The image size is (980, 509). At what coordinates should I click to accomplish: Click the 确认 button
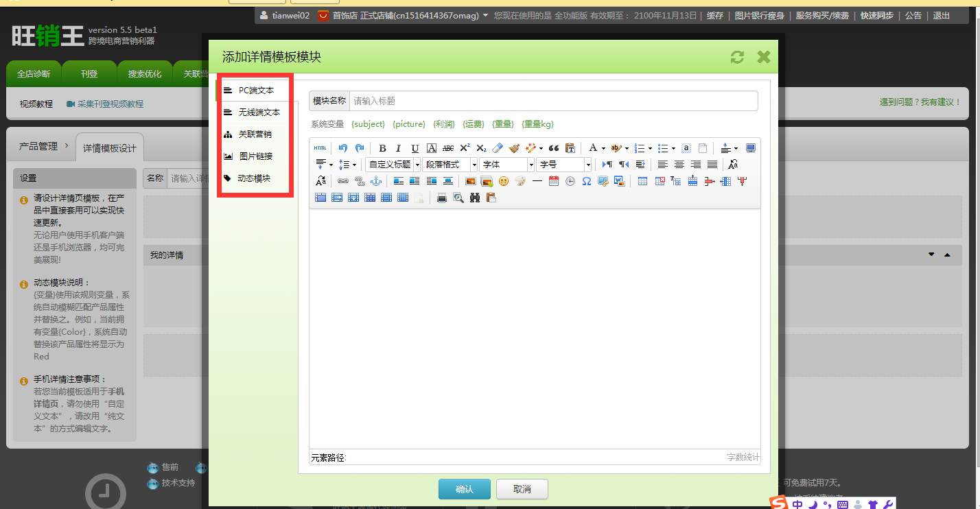point(465,489)
